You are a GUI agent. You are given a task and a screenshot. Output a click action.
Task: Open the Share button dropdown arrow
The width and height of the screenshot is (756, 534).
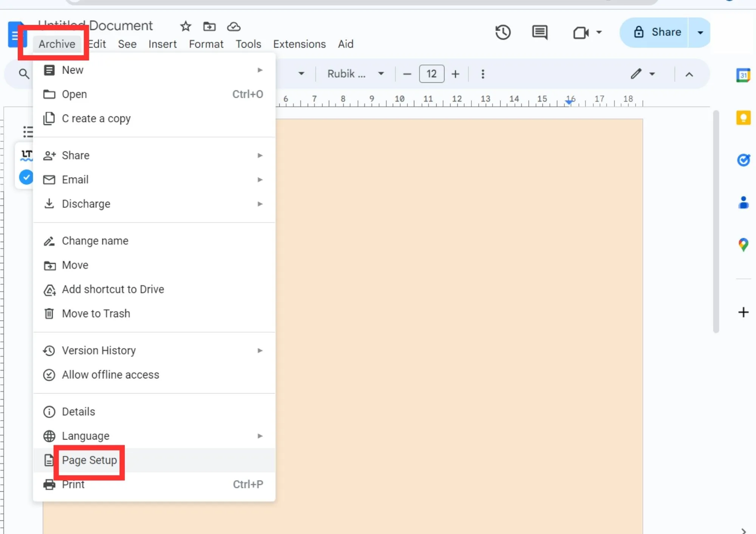coord(700,32)
